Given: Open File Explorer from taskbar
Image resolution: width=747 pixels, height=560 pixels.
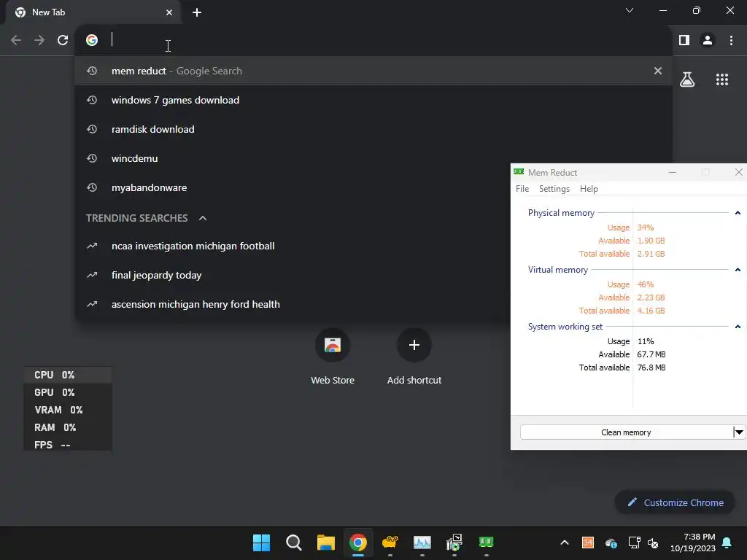Looking at the screenshot, I should pyautogui.click(x=326, y=542).
